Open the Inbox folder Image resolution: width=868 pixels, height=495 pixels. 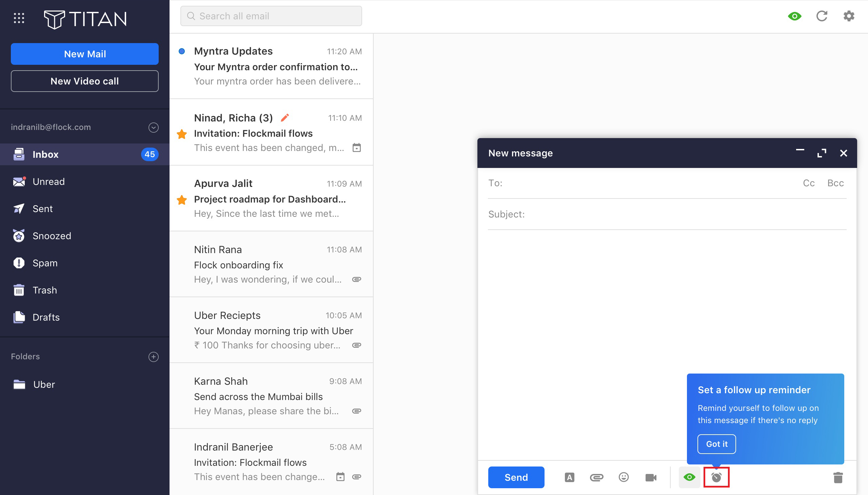coord(85,154)
